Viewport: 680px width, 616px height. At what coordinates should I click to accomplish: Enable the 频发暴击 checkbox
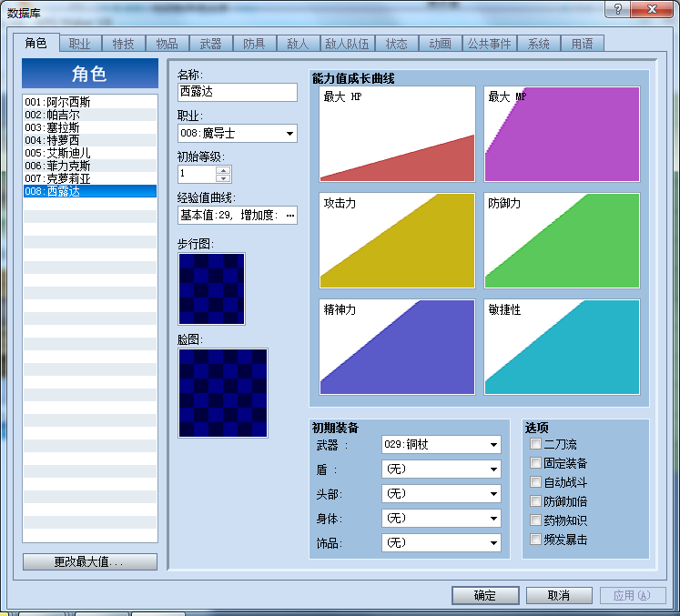point(535,540)
